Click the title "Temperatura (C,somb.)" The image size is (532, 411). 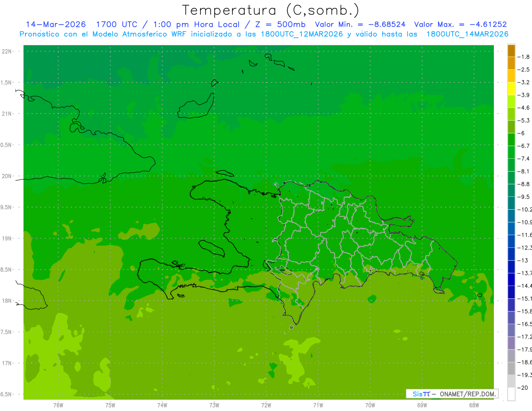[x=271, y=10]
